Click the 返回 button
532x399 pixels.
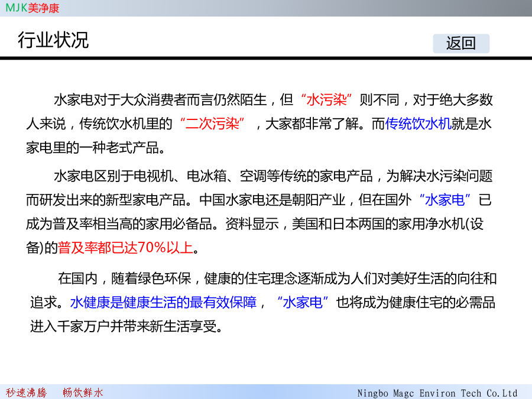(x=461, y=43)
